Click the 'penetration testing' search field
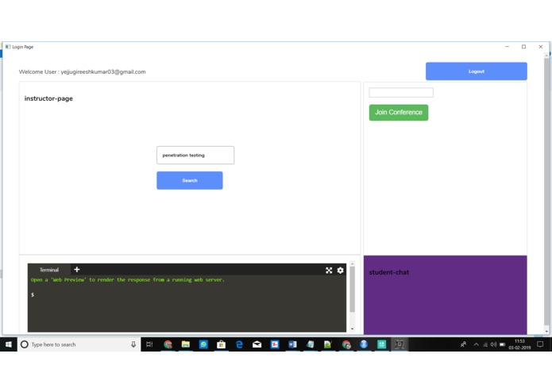 pos(195,155)
